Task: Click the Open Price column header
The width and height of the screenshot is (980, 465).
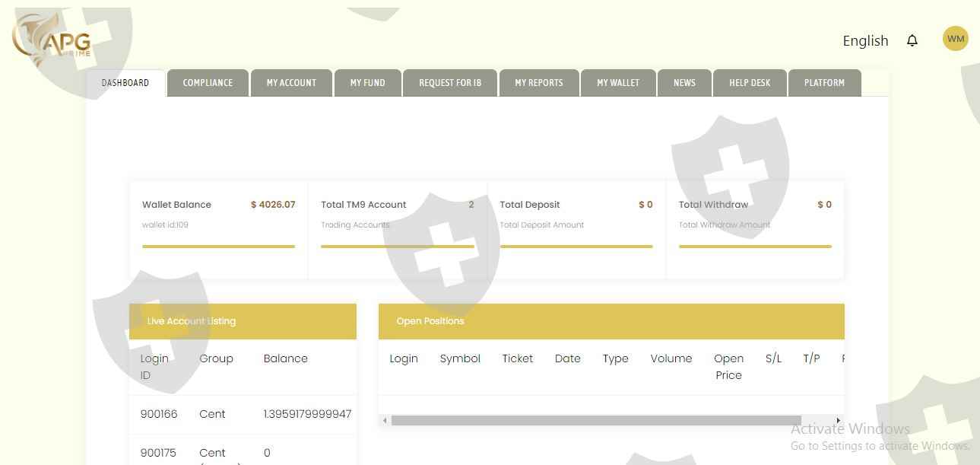Action: 728,367
